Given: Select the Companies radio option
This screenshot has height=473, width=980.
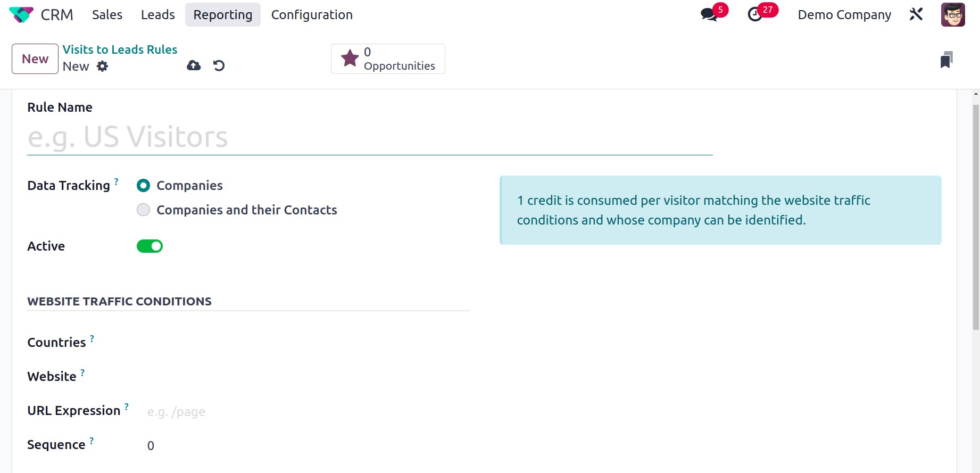Looking at the screenshot, I should coord(143,185).
